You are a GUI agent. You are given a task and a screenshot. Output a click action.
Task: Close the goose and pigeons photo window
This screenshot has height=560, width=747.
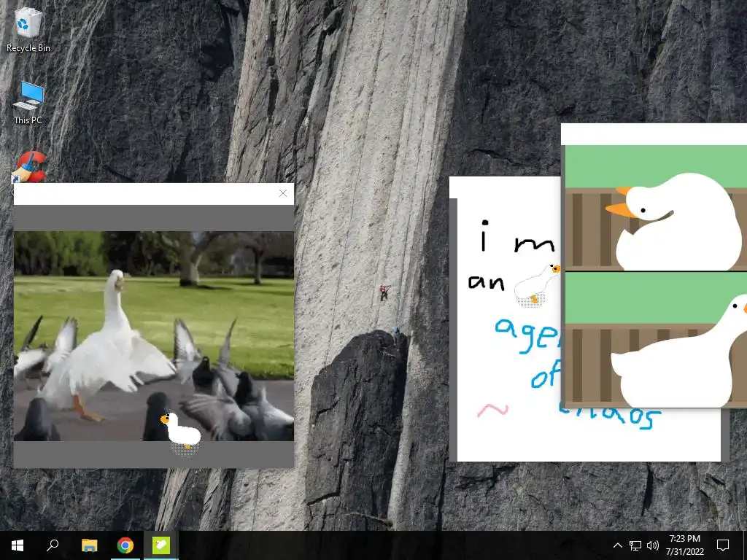tap(283, 193)
